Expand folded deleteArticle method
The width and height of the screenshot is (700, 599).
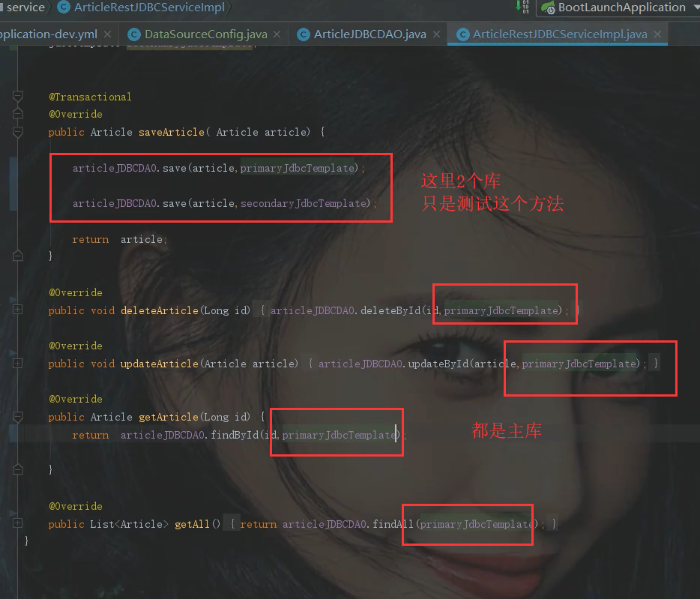click(18, 310)
